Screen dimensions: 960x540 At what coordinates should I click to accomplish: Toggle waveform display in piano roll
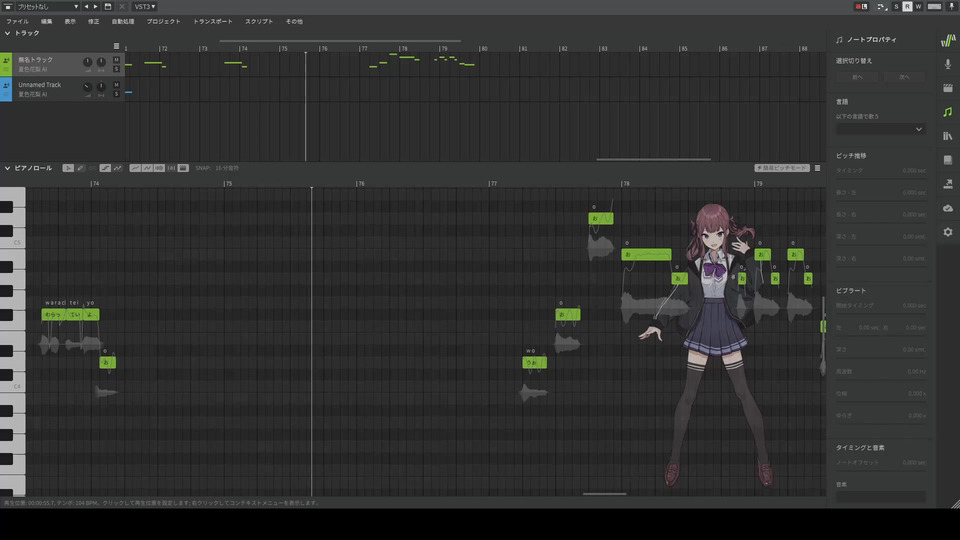point(159,168)
